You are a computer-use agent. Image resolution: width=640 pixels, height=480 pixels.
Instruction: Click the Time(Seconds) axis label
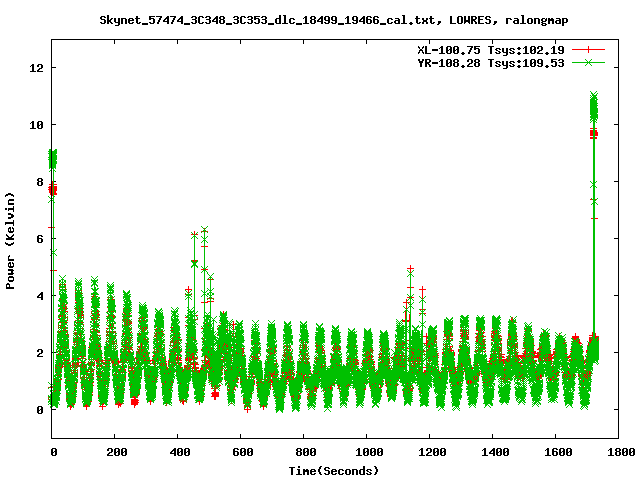coord(333,471)
